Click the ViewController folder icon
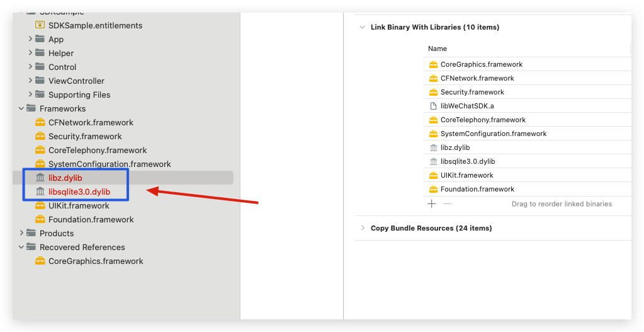This screenshot has height=332, width=644. pyautogui.click(x=40, y=81)
